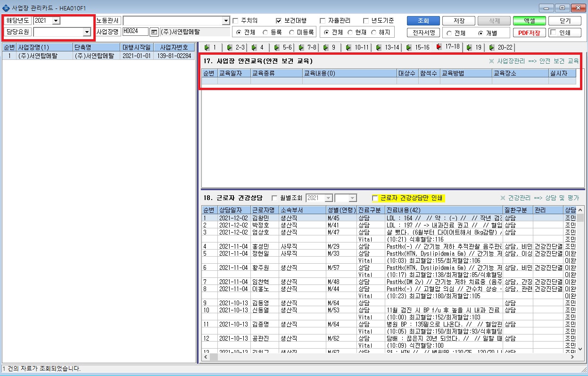Uncheck the 보건대행 checkbox
Viewport: 588px width, 376px height.
pyautogui.click(x=279, y=21)
